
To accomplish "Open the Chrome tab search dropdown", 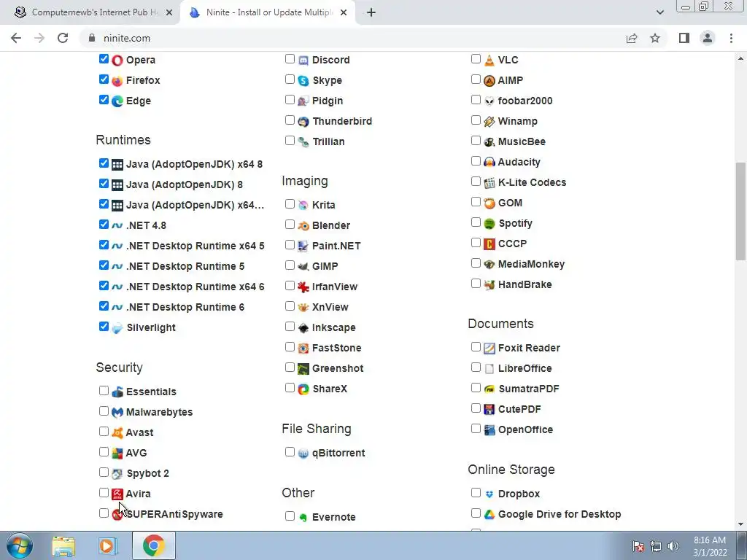I will (659, 12).
